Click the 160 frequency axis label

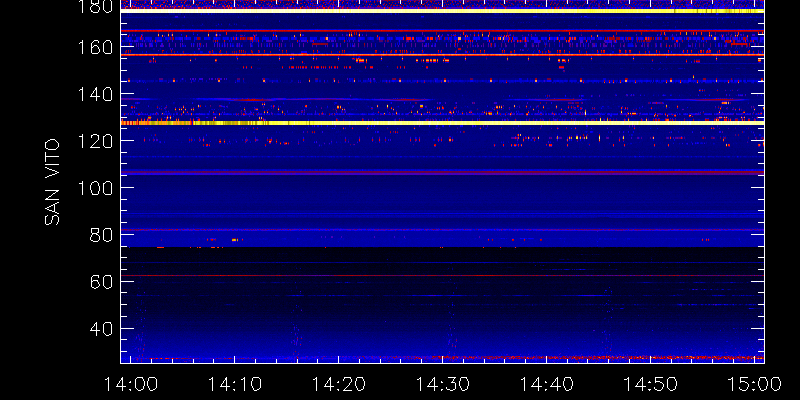95,47
